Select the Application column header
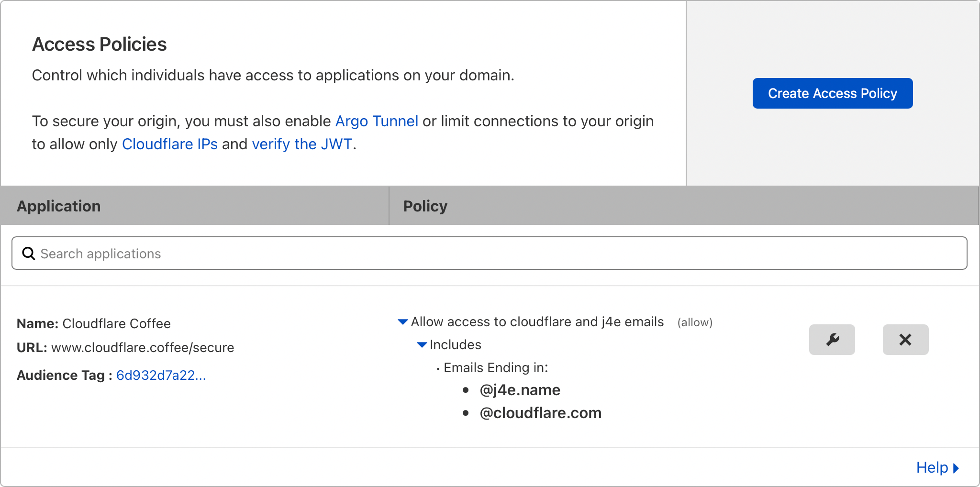Screen dimensions: 980x487 coord(58,205)
